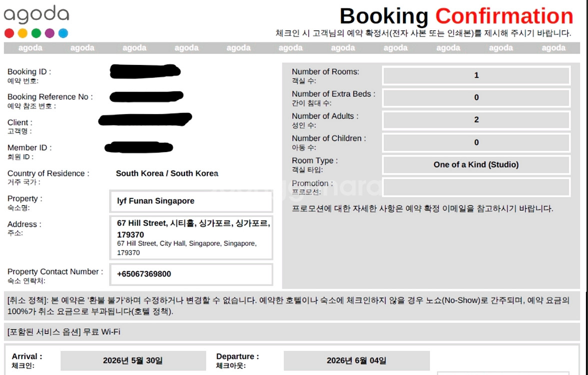The image size is (588, 375).
Task: Click the green dot in agoda logo
Action: point(36,33)
